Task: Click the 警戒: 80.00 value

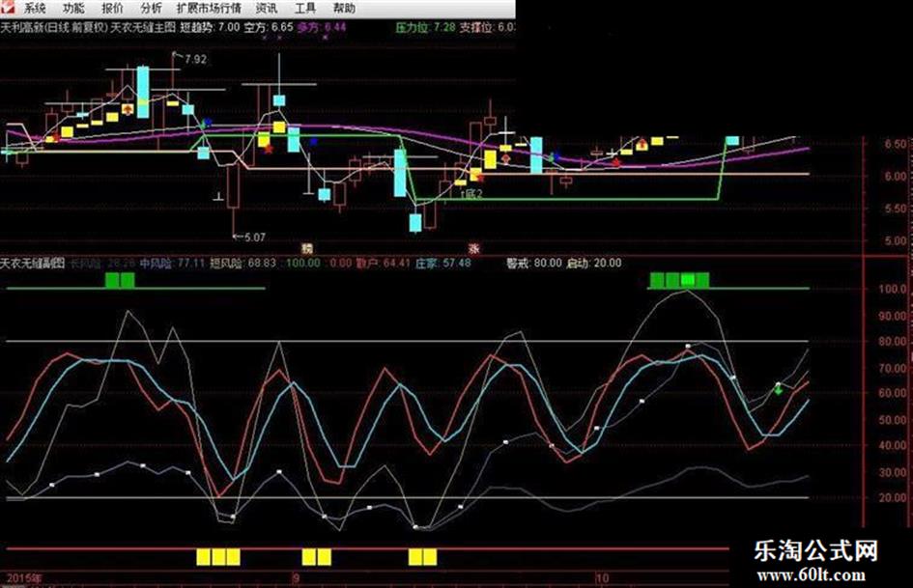Action: [x=534, y=264]
